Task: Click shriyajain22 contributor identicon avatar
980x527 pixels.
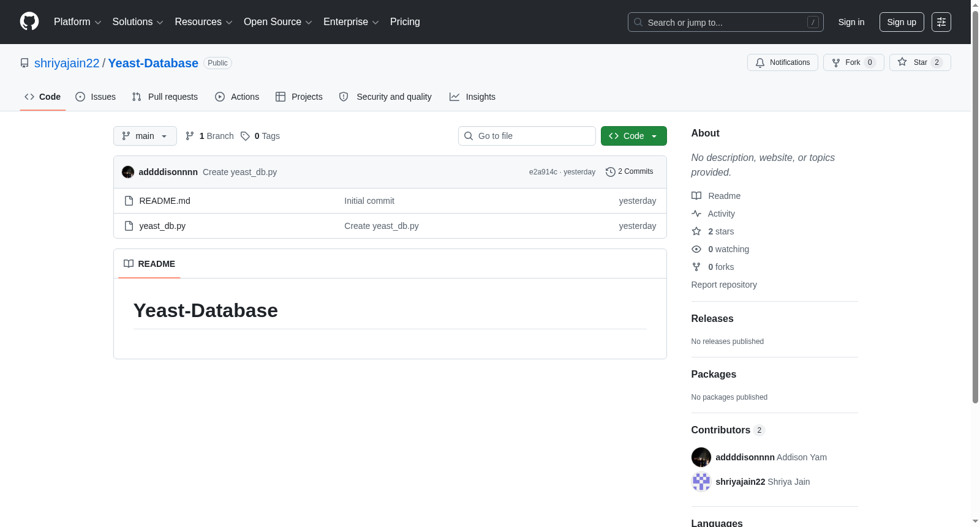Action: click(x=701, y=482)
